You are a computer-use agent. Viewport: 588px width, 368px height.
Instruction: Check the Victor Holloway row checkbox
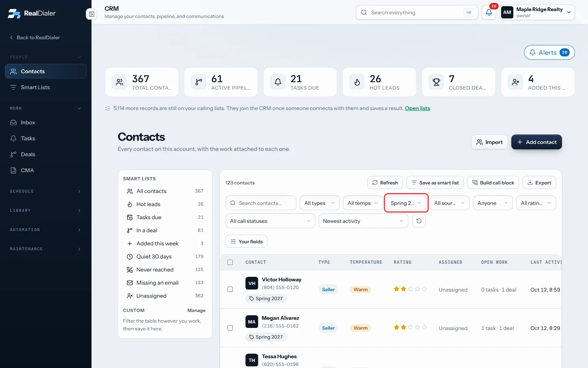pos(230,289)
